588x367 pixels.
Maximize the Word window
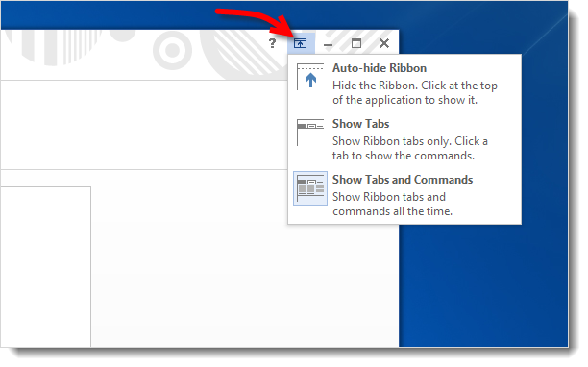point(356,43)
